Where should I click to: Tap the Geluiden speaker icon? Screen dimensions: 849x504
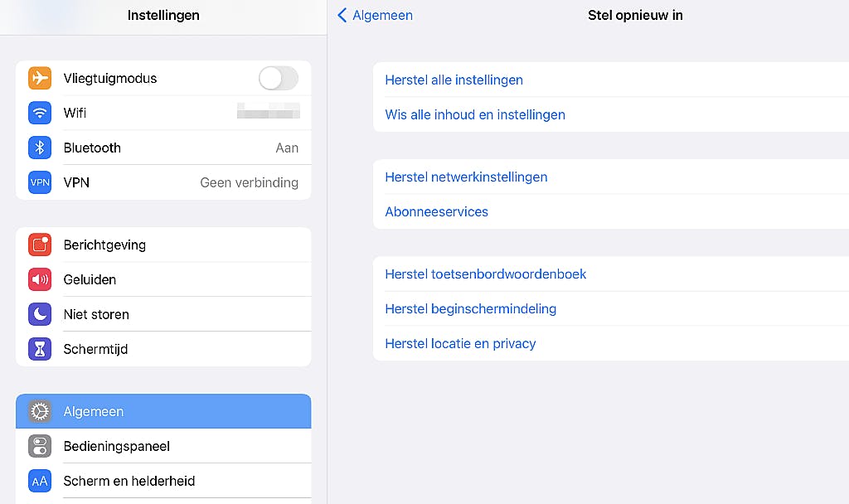coord(40,280)
